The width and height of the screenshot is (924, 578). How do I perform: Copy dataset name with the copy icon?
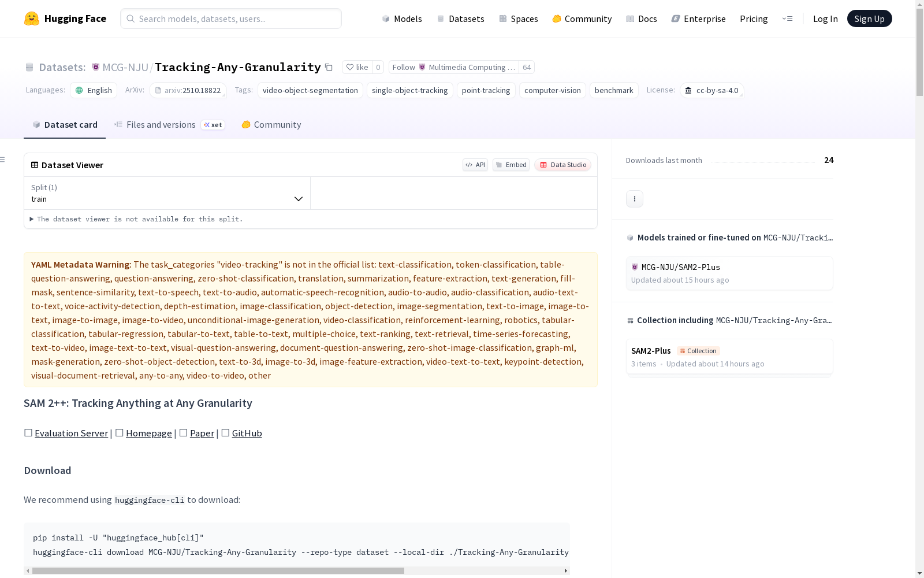pos(329,67)
